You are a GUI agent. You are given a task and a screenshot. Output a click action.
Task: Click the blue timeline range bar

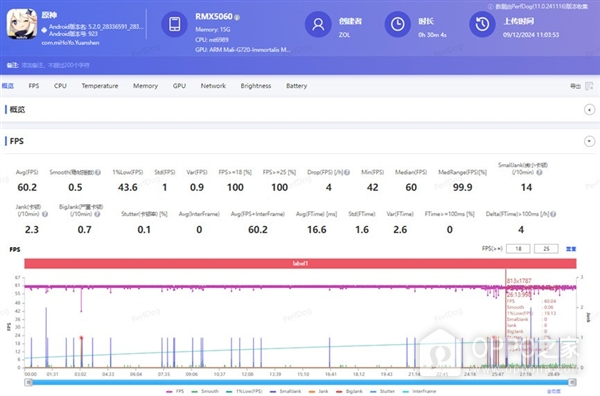click(x=300, y=382)
